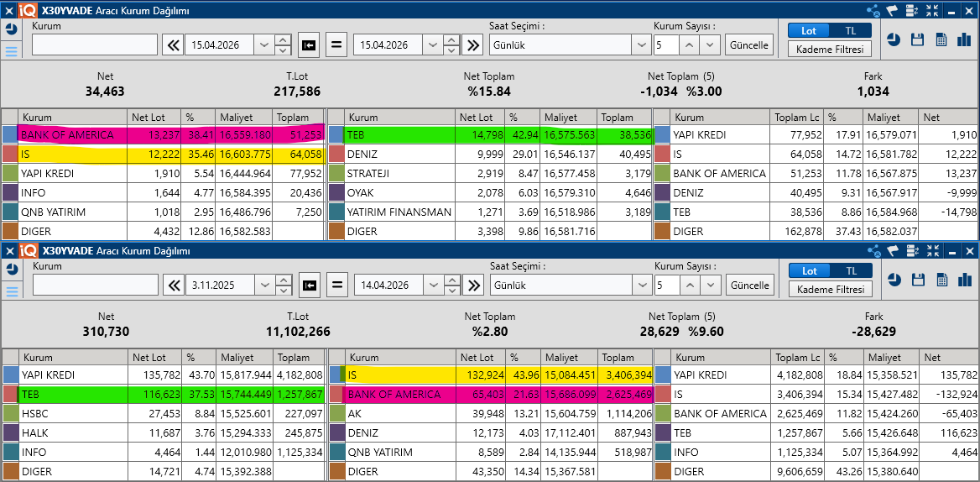Click jump-to-start arrow icon in bottom window

310,285
